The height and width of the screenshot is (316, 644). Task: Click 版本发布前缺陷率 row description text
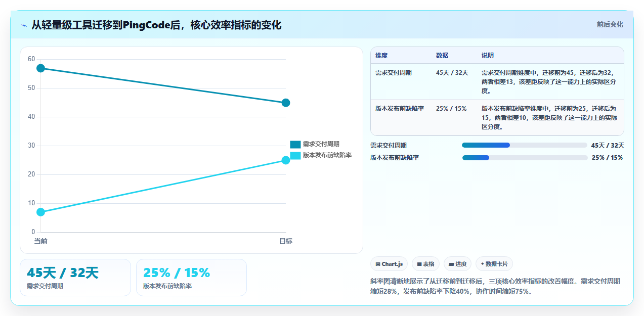pos(550,118)
